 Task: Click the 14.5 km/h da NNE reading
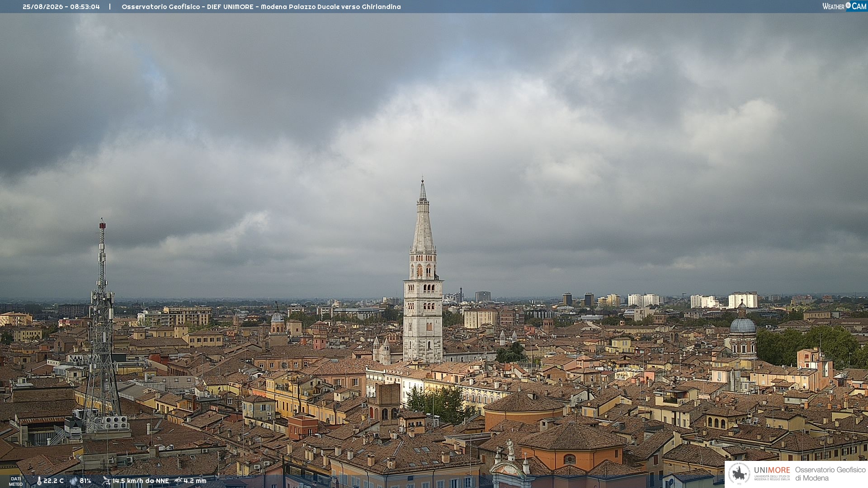[x=141, y=481]
